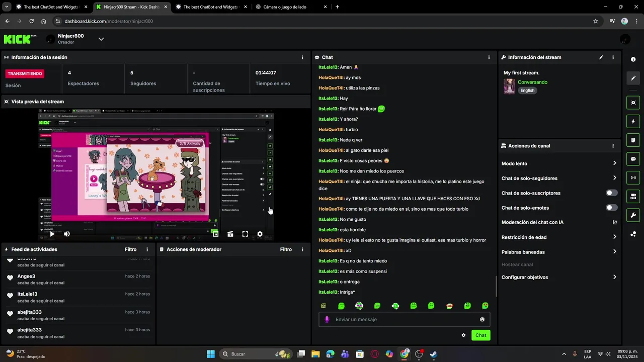
Task: Toggle the stream preview panel sidebar icon
Action: [633, 103]
